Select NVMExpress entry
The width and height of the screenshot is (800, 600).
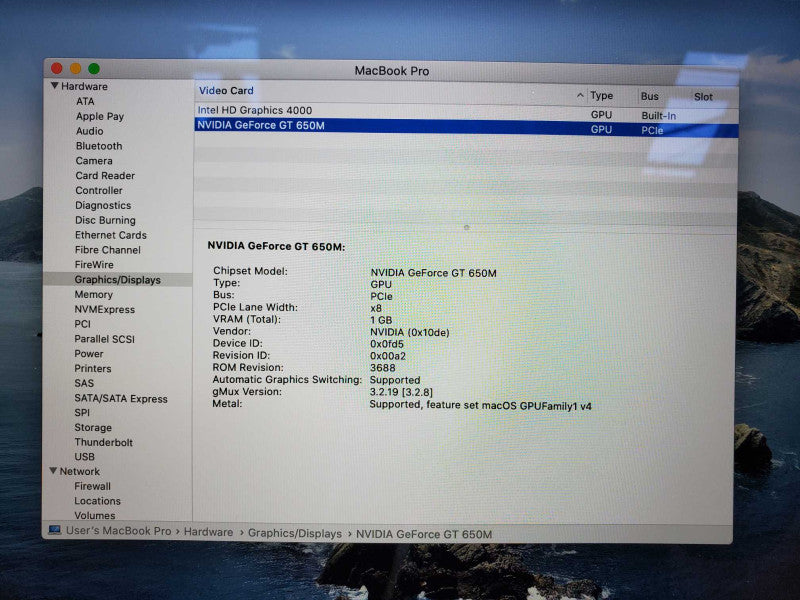105,309
